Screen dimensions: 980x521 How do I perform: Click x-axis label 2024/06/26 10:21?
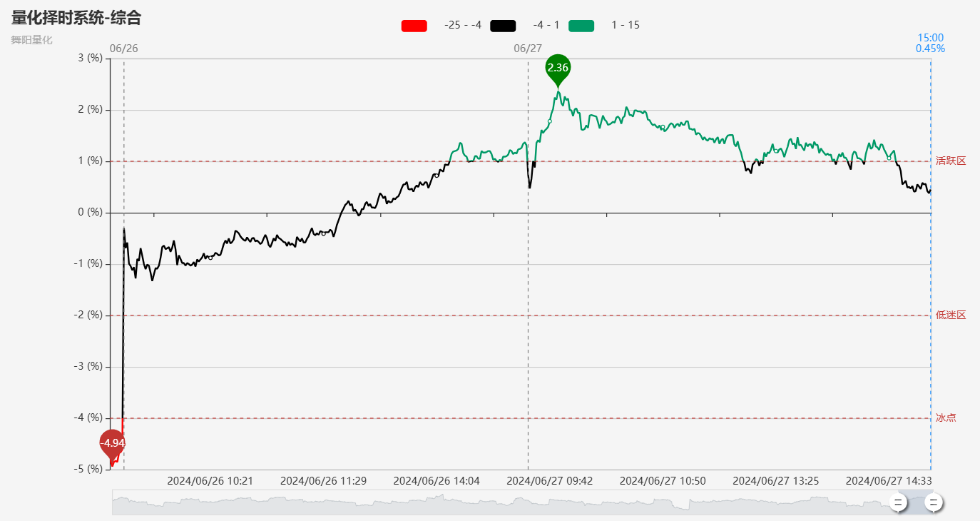pos(210,481)
